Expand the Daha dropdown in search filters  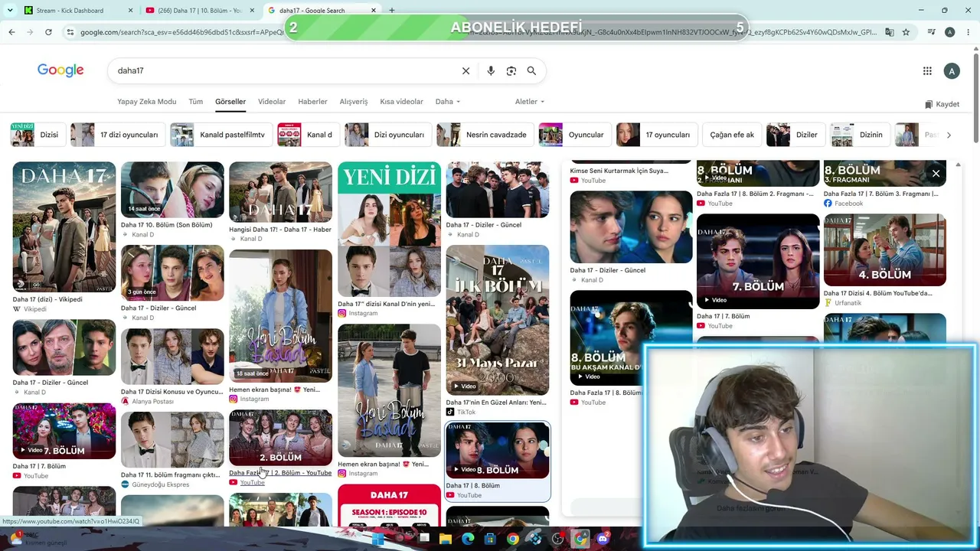click(448, 102)
